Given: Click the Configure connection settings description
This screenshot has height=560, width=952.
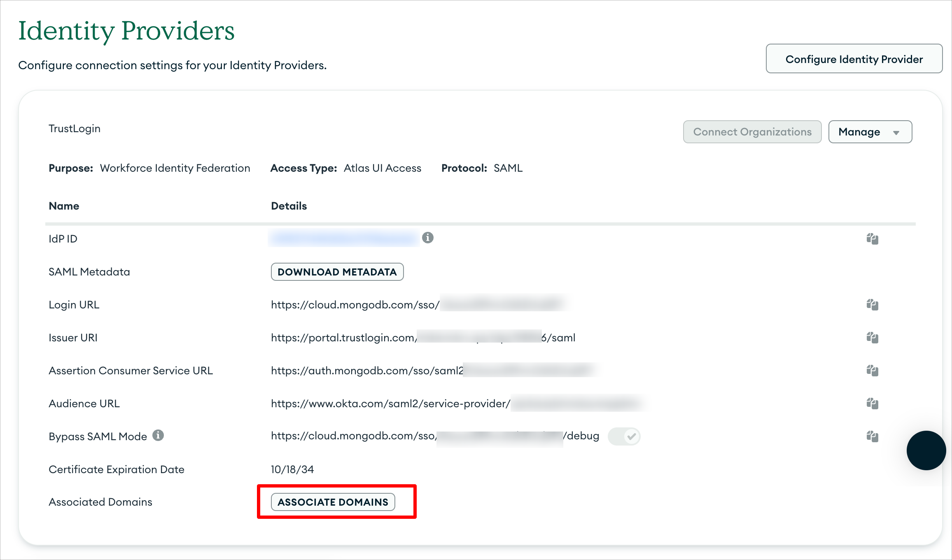Looking at the screenshot, I should (173, 65).
